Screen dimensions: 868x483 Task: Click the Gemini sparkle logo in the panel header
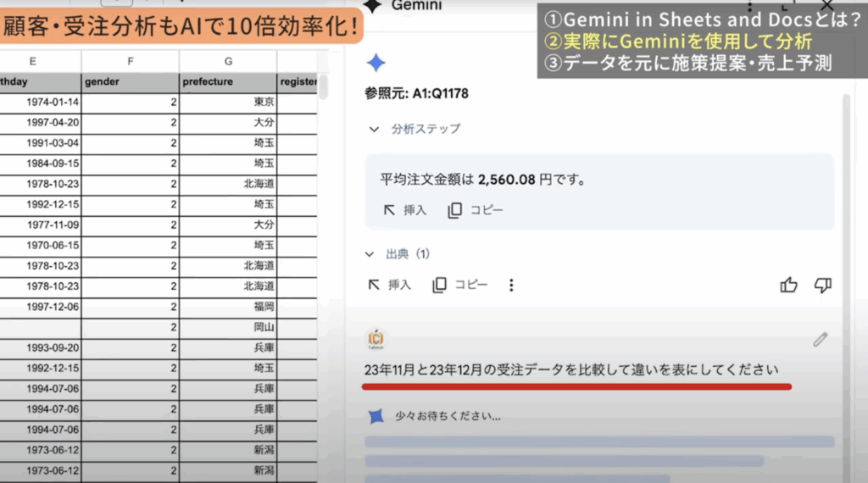tap(372, 5)
